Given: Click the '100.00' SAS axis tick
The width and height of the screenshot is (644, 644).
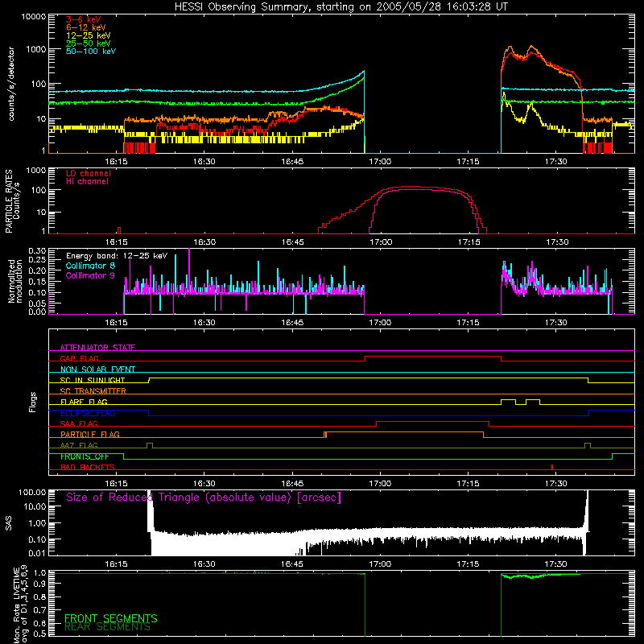Looking at the screenshot, I should (x=33, y=492).
